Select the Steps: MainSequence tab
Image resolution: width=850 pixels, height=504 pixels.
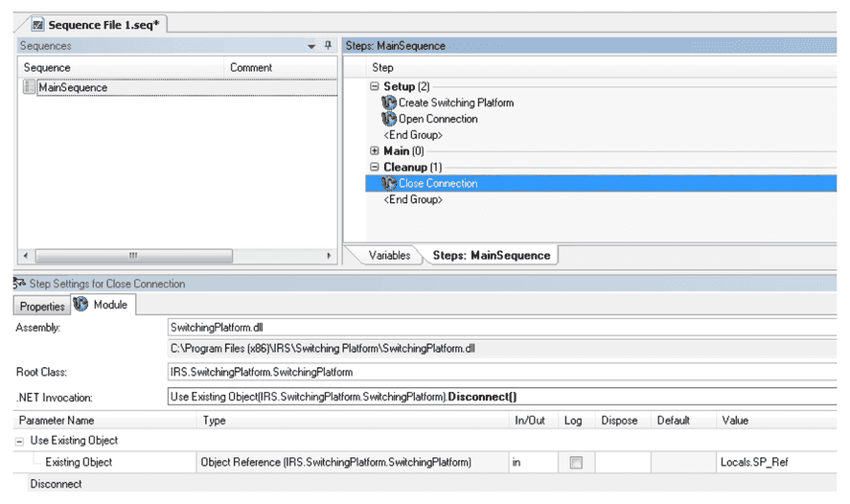(x=492, y=255)
